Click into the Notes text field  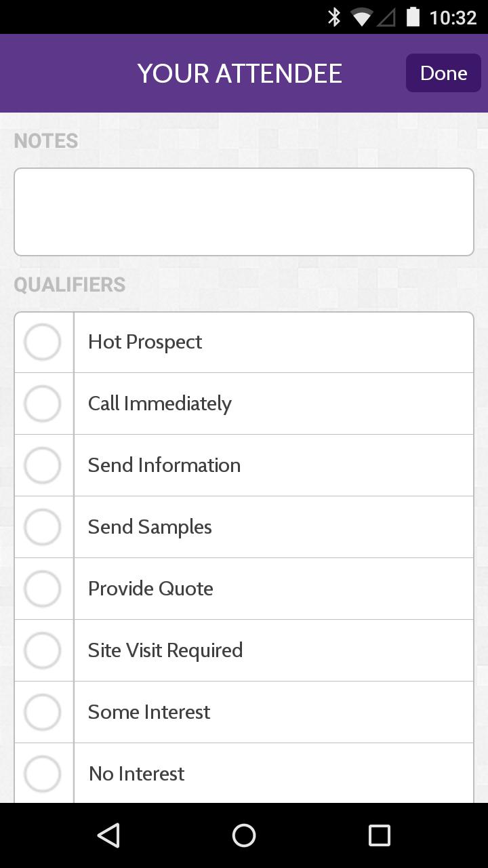244,212
